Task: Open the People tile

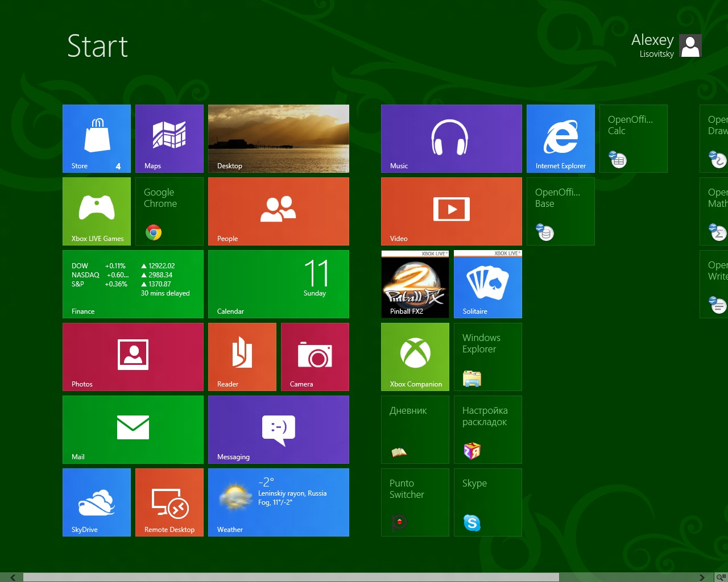Action: (x=279, y=211)
